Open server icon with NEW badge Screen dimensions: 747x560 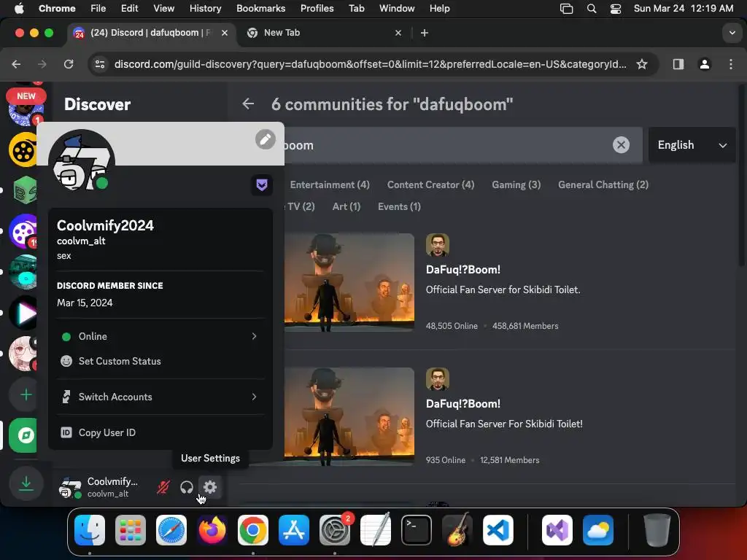(x=25, y=109)
